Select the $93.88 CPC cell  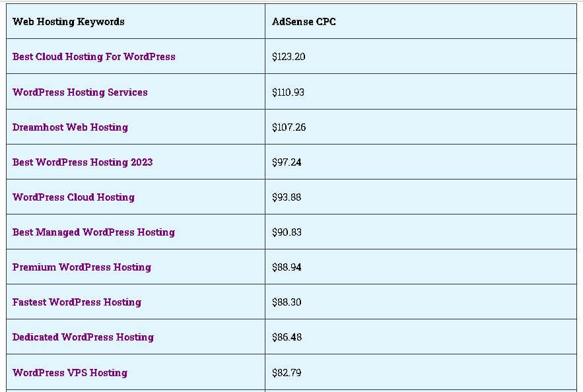[287, 197]
